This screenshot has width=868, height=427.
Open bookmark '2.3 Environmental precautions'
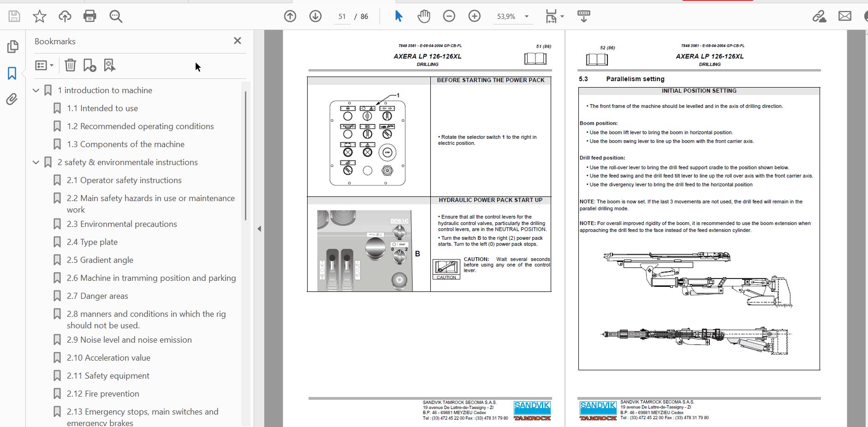[122, 224]
